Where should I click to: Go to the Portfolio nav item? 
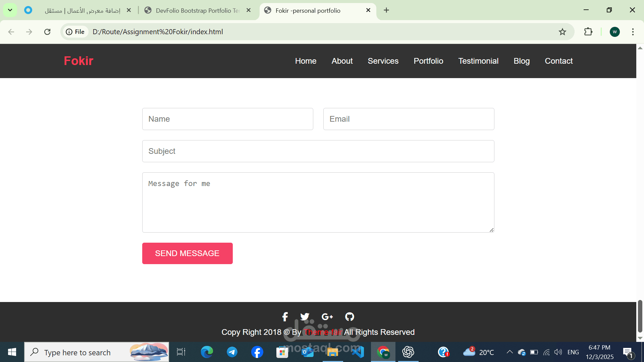(x=428, y=61)
